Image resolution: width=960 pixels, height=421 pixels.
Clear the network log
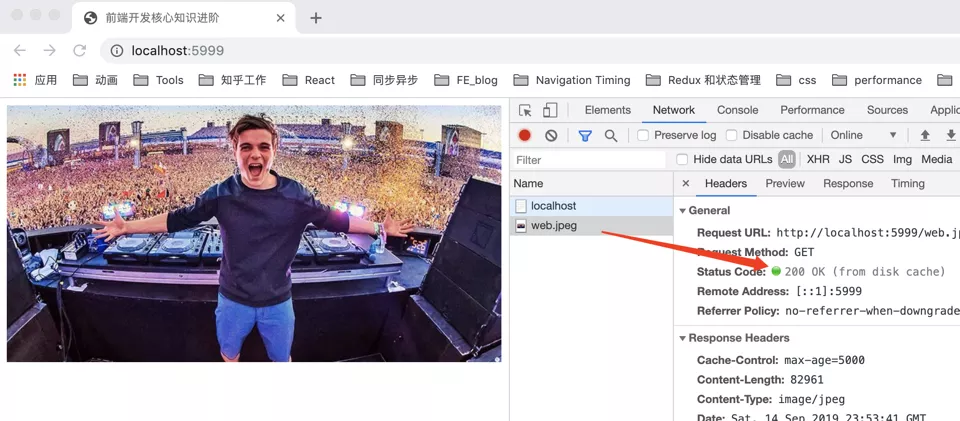click(551, 135)
